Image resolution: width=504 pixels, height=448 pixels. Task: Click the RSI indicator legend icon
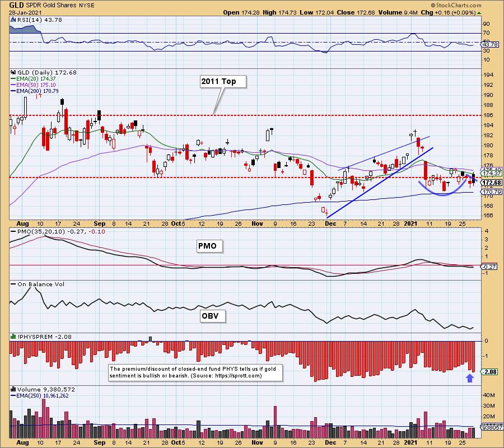tap(13, 20)
